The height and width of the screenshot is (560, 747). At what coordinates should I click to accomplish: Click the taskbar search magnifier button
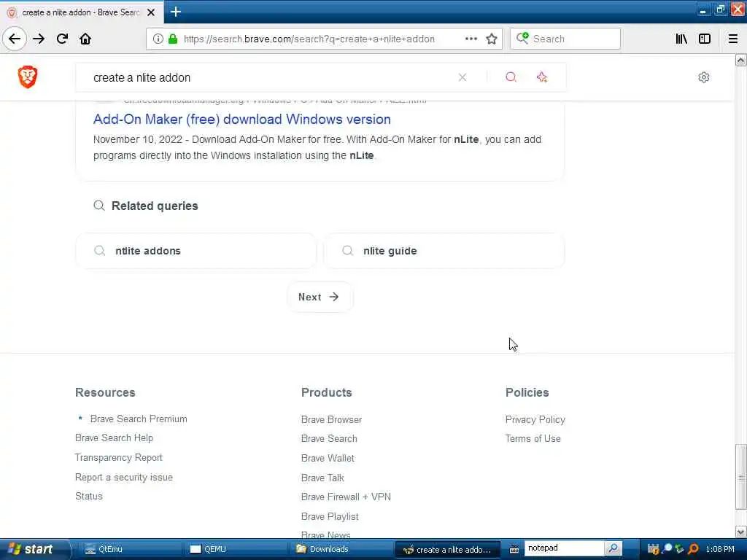(613, 548)
